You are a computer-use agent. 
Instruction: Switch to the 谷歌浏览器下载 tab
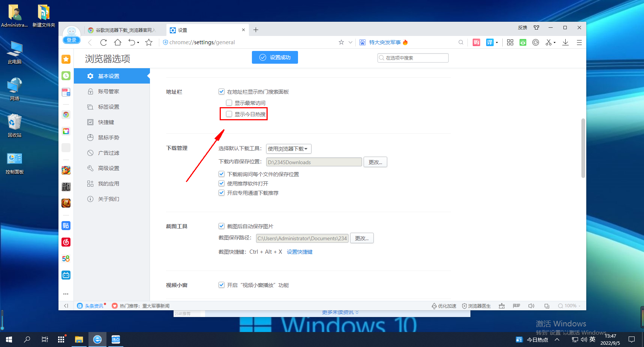tap(124, 30)
